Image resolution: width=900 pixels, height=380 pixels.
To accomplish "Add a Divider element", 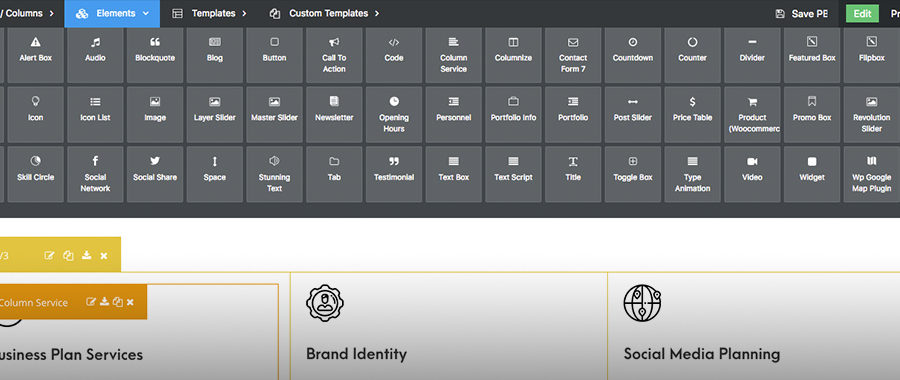I will [x=752, y=55].
